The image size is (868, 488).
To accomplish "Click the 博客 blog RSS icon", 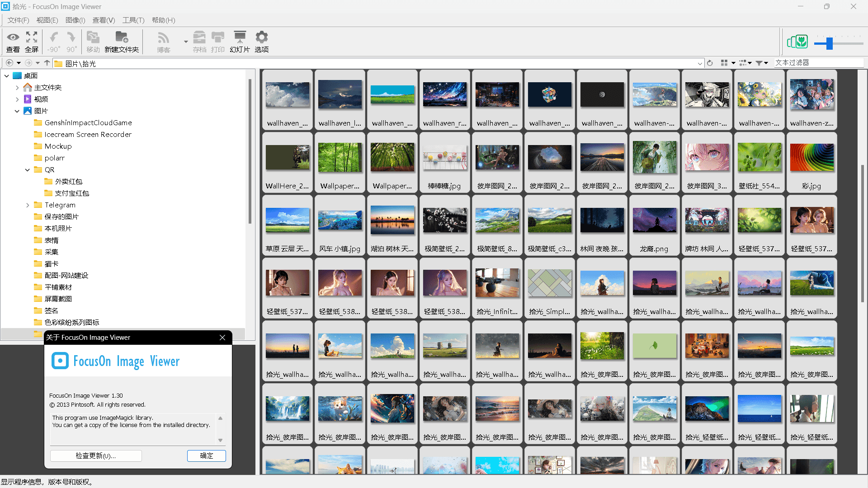I will [164, 42].
